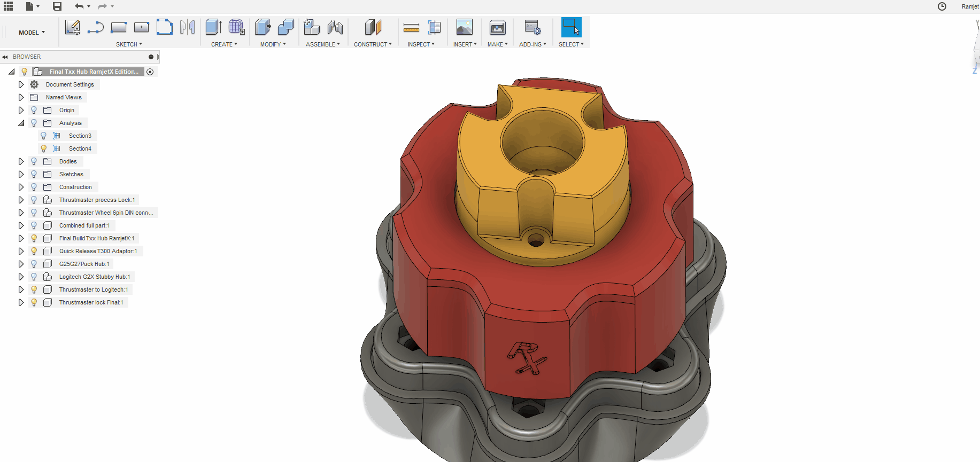This screenshot has height=462, width=980.
Task: Select the Extrude tool icon
Action: click(x=213, y=27)
